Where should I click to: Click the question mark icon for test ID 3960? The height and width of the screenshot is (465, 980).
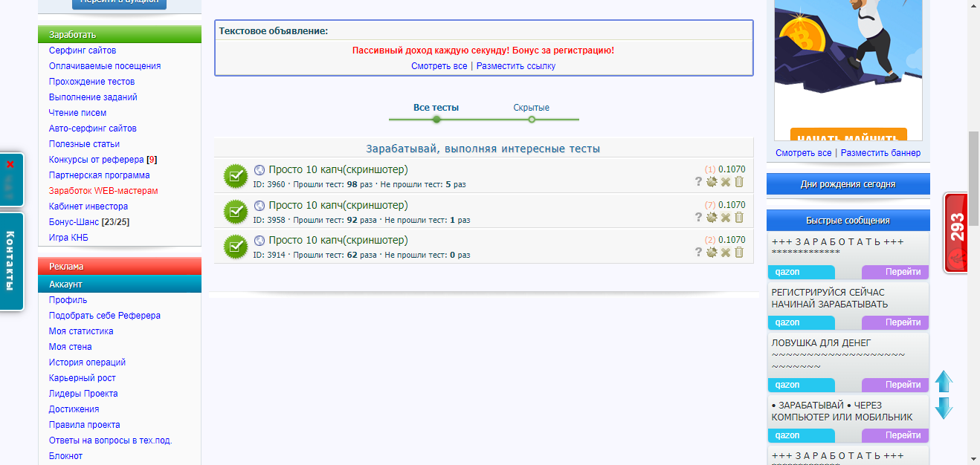click(698, 182)
